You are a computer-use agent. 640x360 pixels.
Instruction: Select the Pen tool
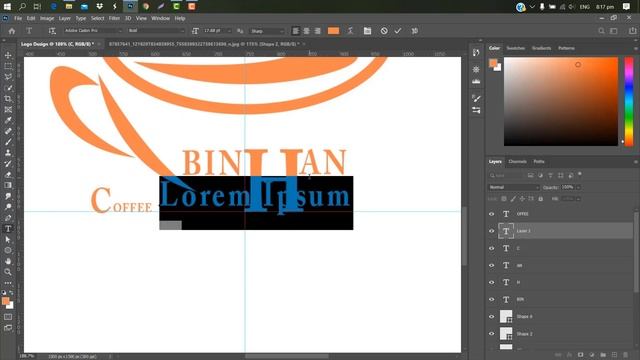click(x=8, y=218)
